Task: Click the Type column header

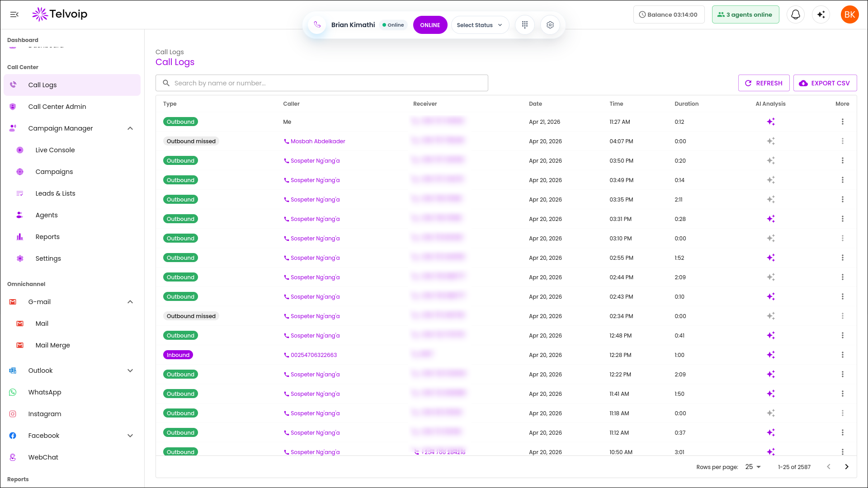Action: [x=170, y=104]
